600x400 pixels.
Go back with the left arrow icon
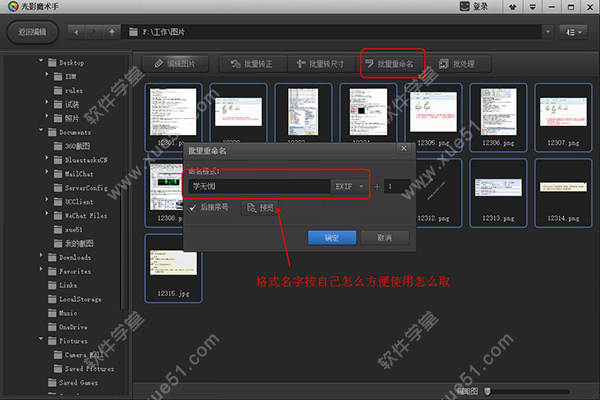click(76, 32)
